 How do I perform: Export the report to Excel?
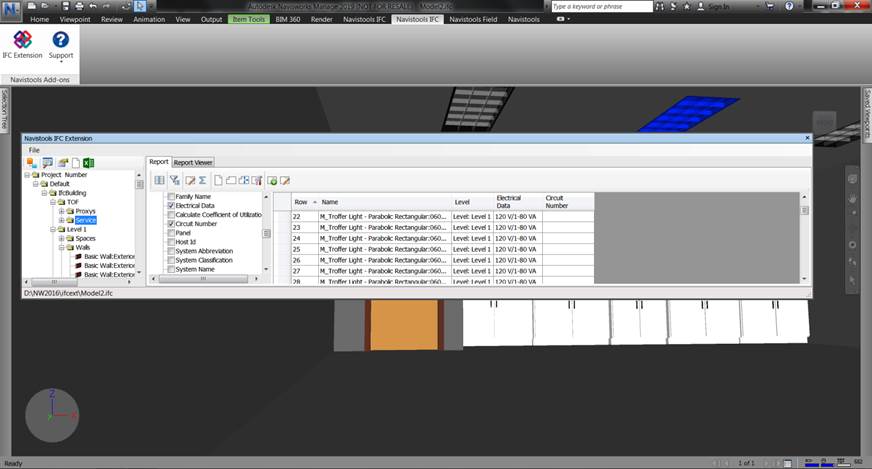[x=88, y=162]
